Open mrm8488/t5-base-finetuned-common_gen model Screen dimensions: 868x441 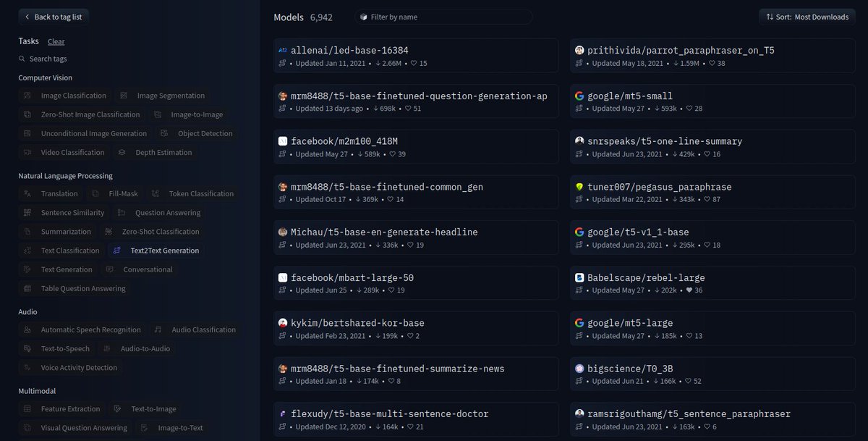coord(417,193)
